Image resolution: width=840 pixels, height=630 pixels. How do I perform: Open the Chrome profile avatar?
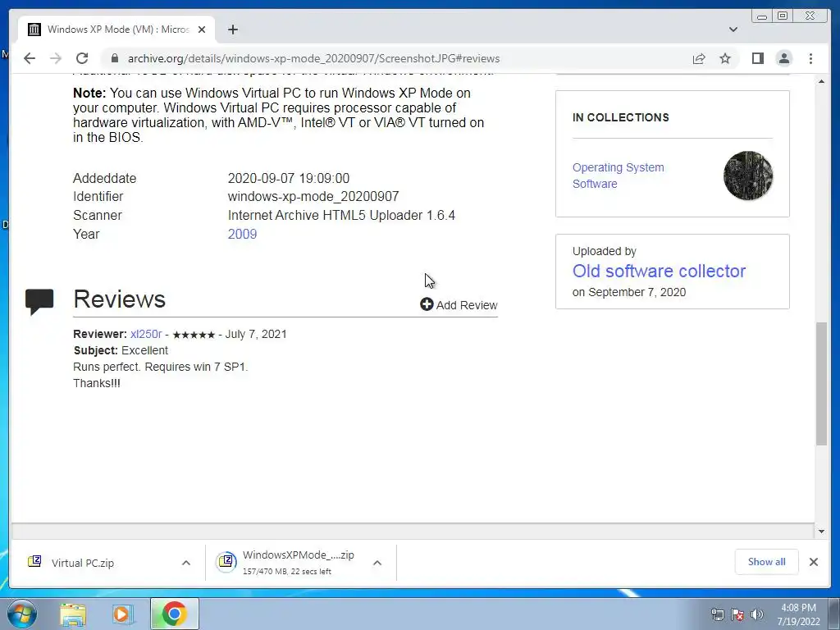tap(783, 58)
